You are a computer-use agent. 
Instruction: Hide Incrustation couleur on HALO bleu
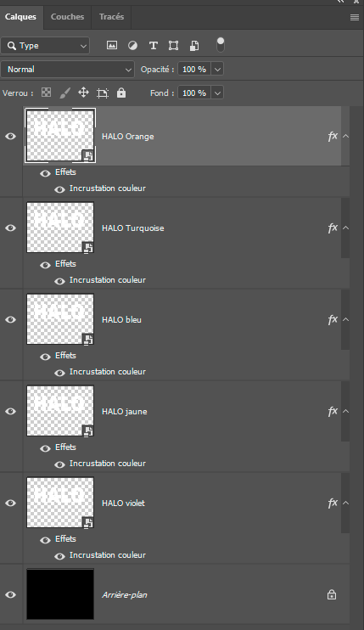point(59,374)
